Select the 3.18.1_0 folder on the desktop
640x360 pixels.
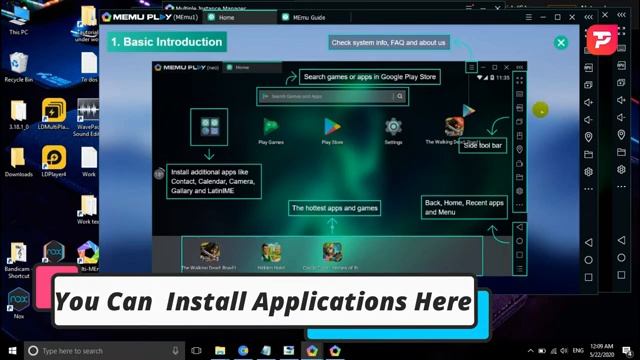[18, 115]
